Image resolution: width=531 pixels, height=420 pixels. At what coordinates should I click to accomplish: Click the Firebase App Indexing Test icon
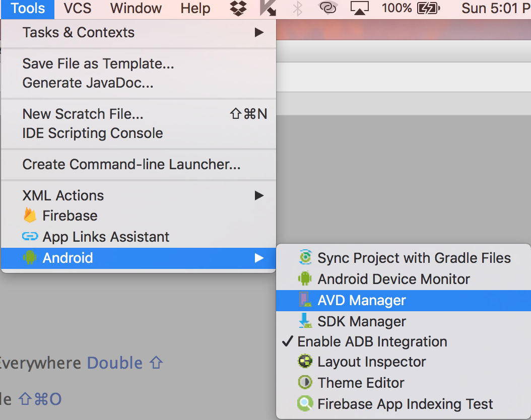[x=305, y=403]
